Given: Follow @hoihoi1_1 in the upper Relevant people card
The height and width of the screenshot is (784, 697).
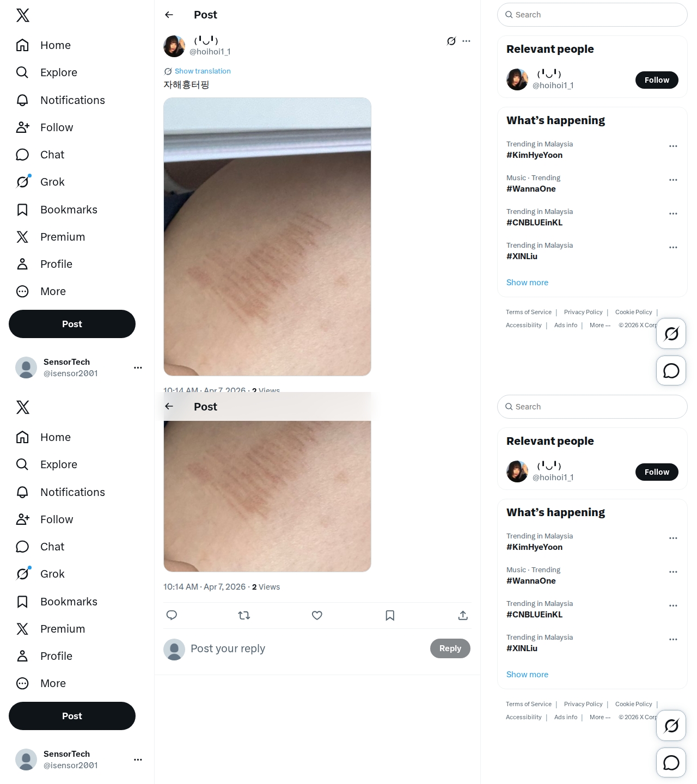Looking at the screenshot, I should pos(657,80).
